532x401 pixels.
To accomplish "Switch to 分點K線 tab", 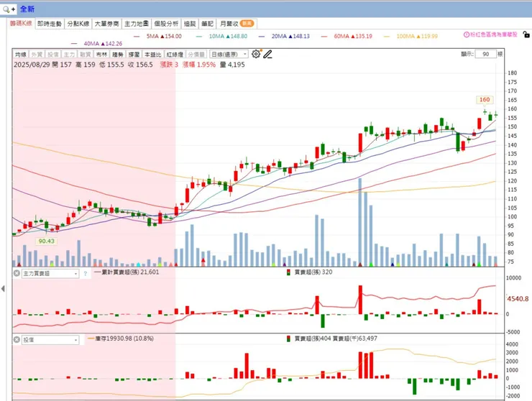I will [x=78, y=24].
